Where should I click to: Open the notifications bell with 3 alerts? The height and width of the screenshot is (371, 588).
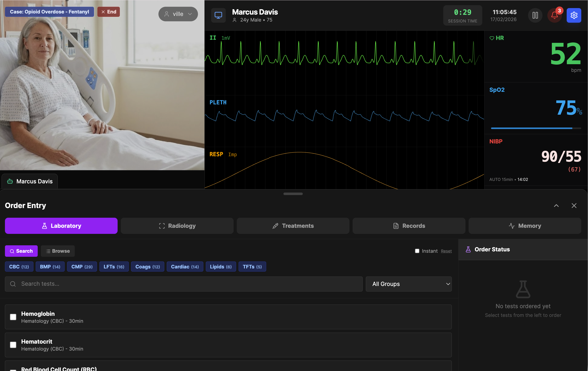(x=554, y=15)
